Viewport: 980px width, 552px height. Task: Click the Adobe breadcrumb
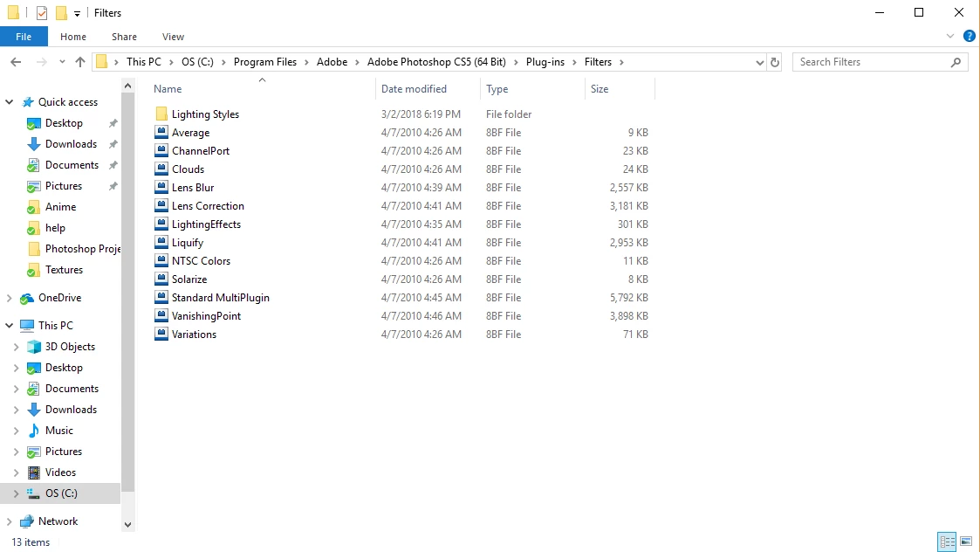[x=332, y=62]
